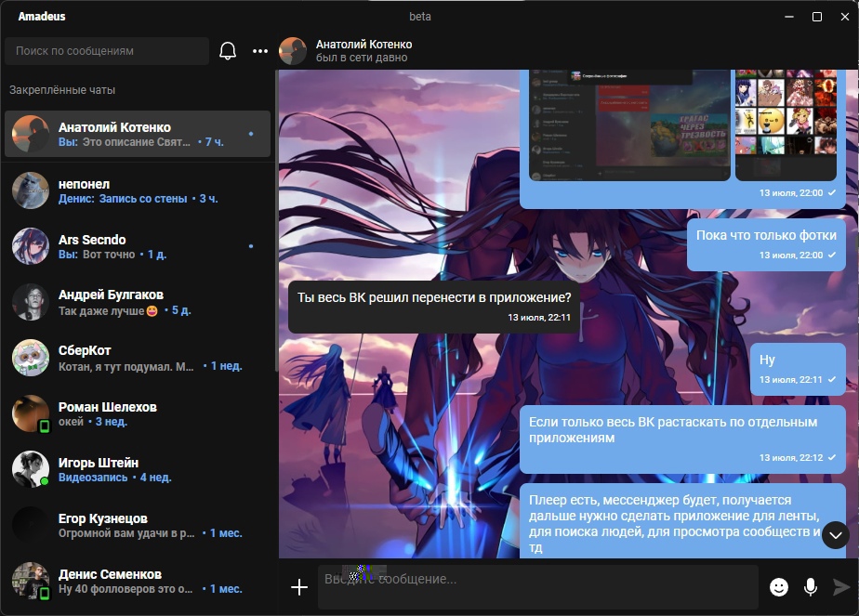Open the three-dots more options menu
The width and height of the screenshot is (859, 616).
[x=260, y=51]
